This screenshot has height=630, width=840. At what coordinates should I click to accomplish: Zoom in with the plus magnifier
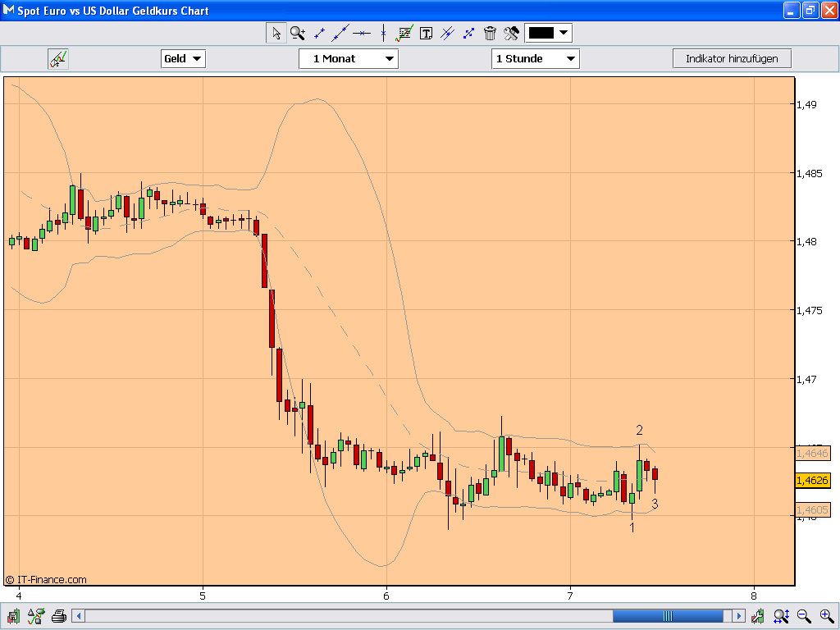(827, 616)
